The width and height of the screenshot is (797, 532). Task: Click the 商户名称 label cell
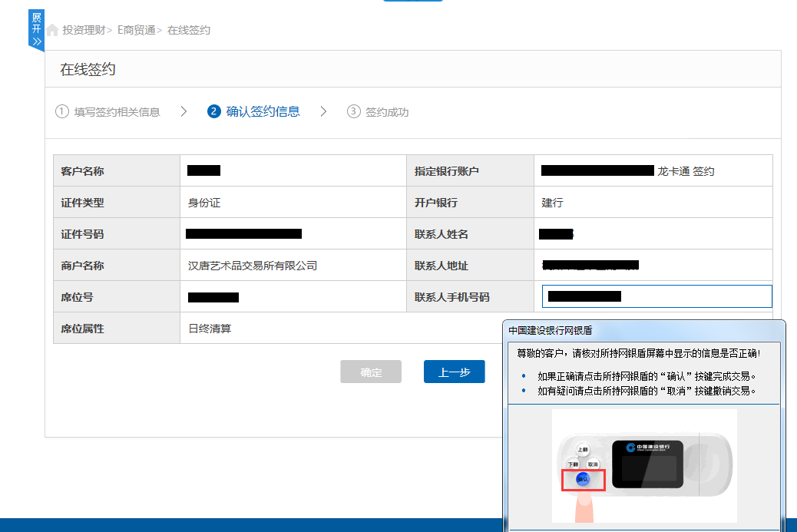[117, 266]
